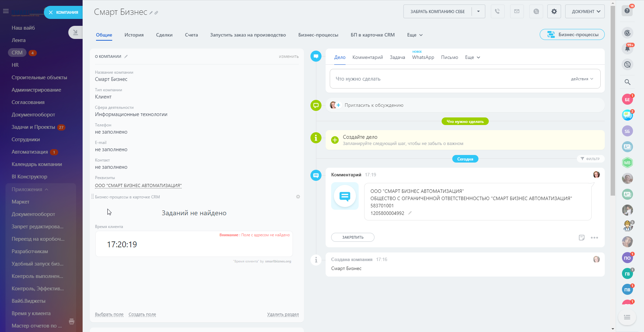The image size is (644, 332).
Task: Select the Задача timeline tab
Action: click(397, 57)
